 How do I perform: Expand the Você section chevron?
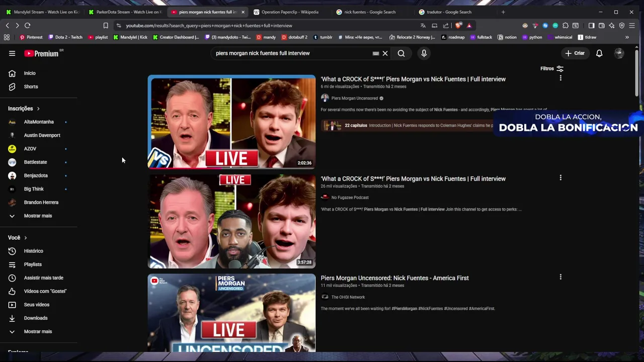pos(25,238)
